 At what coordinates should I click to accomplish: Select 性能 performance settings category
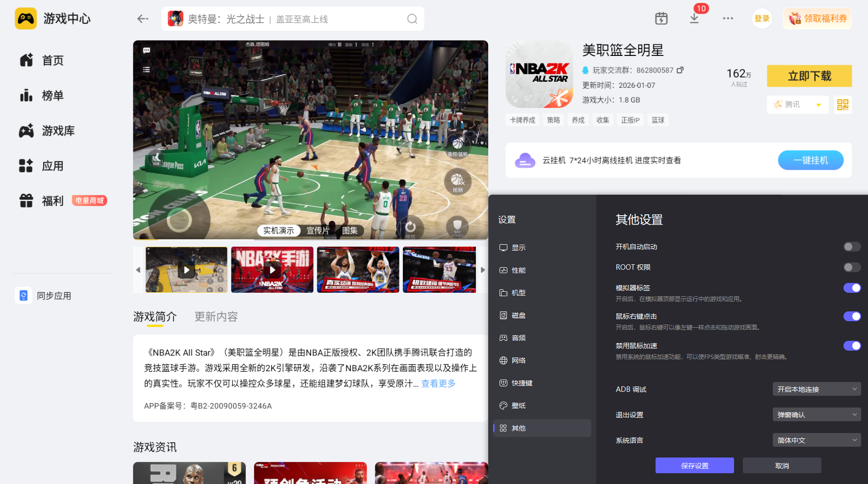pos(542,270)
